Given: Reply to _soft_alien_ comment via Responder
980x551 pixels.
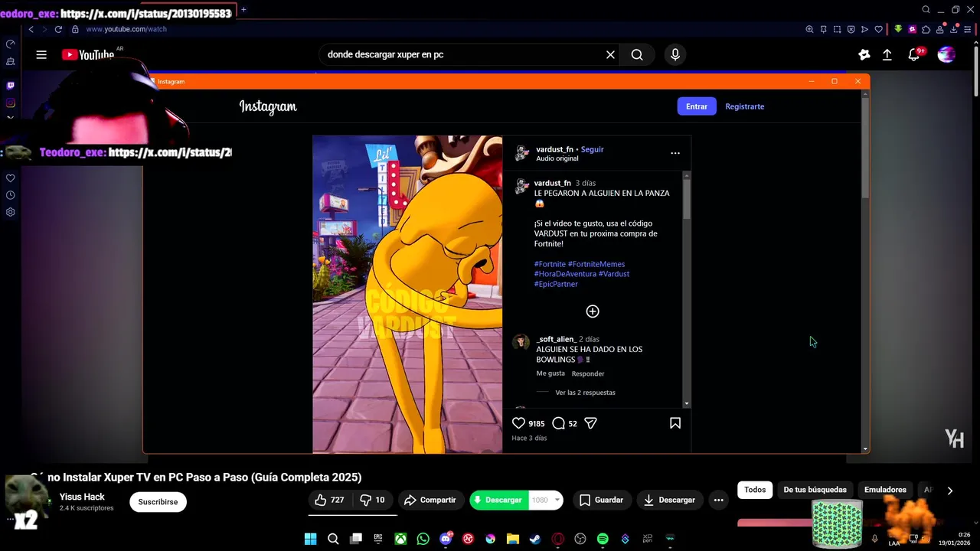Looking at the screenshot, I should pyautogui.click(x=588, y=373).
